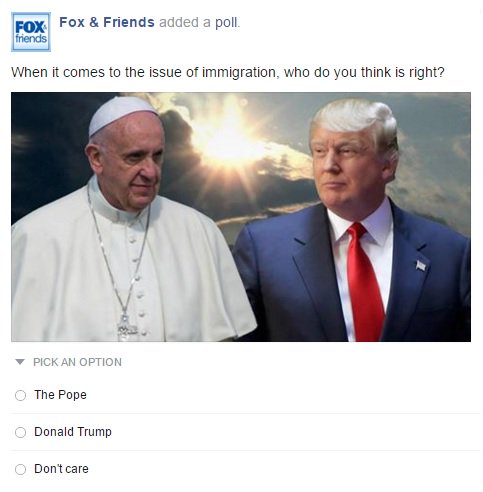Click the flag lapel pin on the suit
Viewport: 483px width, 492px height.
[421, 265]
